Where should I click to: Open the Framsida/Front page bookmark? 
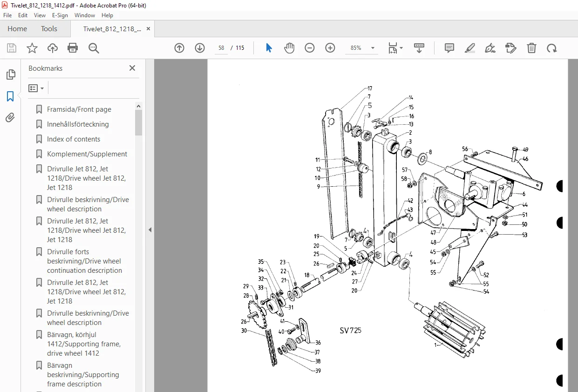coord(79,109)
